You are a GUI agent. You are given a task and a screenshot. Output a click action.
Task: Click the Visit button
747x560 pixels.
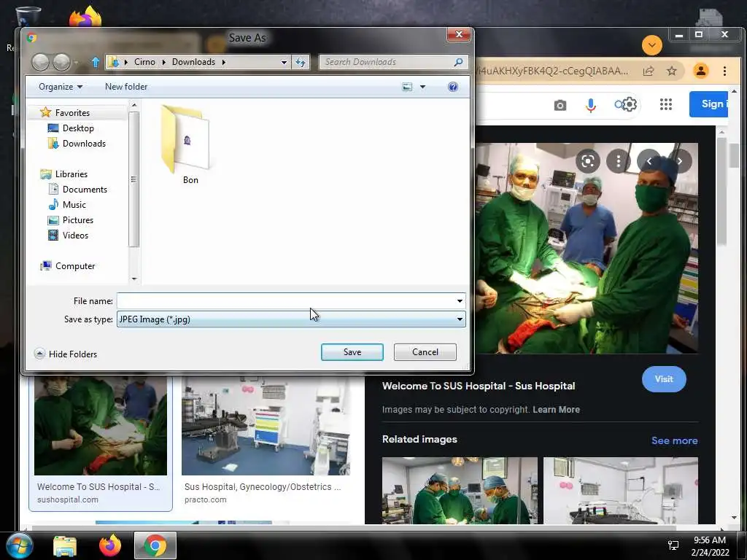(664, 379)
